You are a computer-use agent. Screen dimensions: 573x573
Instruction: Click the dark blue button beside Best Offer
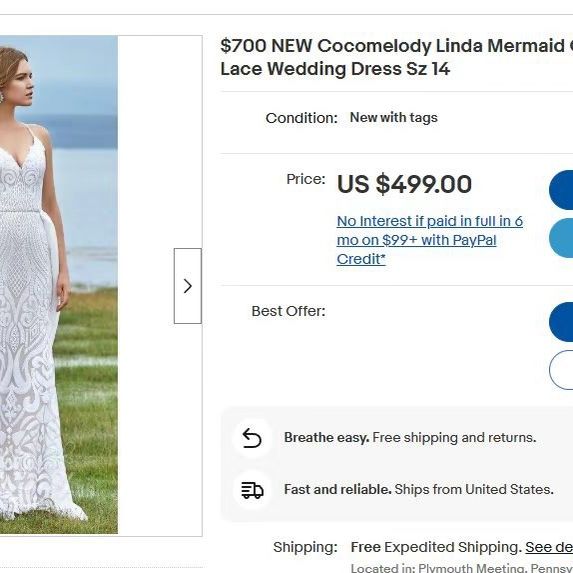561,322
